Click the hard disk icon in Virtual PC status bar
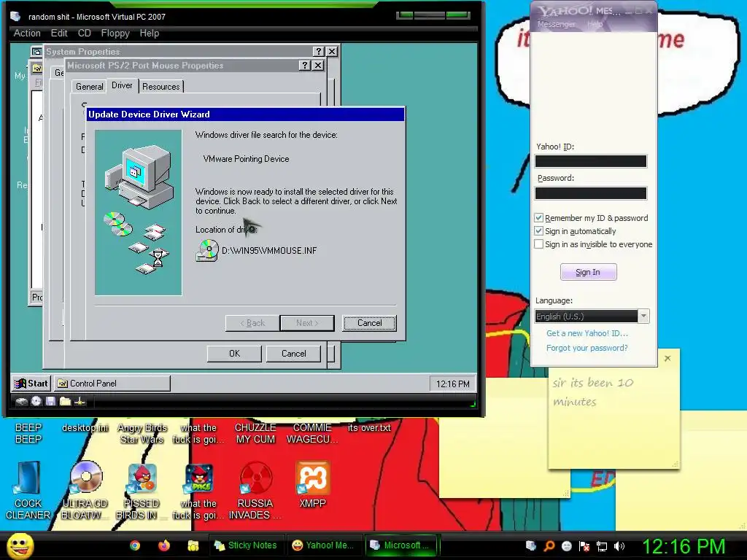747x560 pixels. coord(21,402)
